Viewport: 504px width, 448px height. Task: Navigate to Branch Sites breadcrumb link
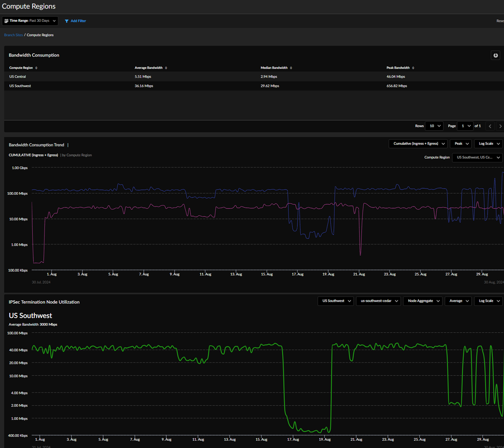13,35
